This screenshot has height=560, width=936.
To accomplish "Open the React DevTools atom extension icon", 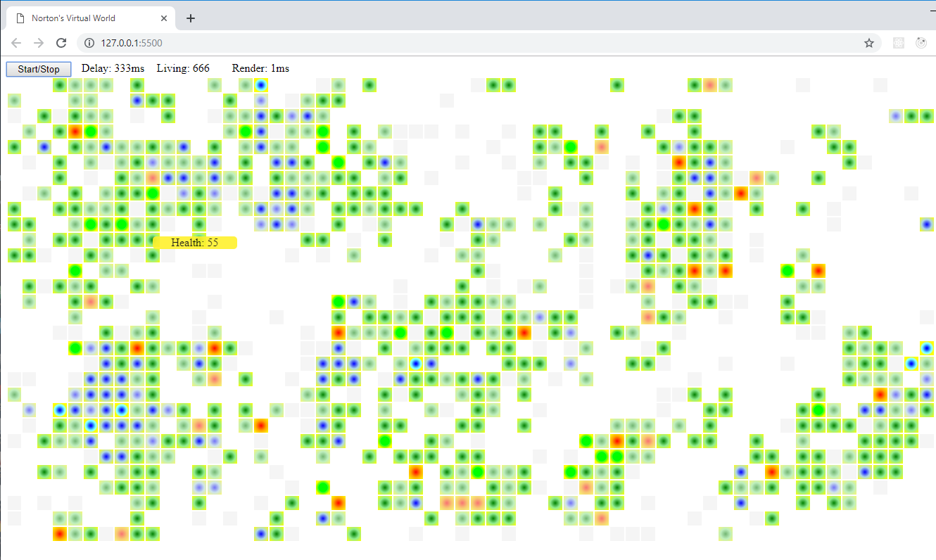I will (x=899, y=43).
